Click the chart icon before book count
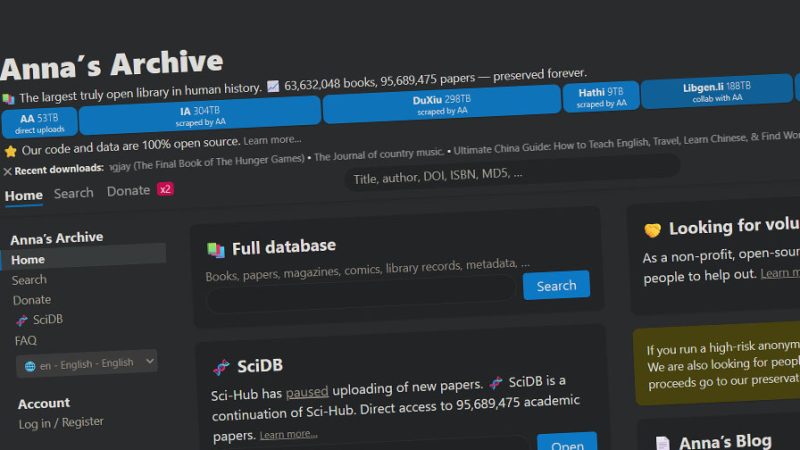800x450 pixels. pyautogui.click(x=273, y=86)
